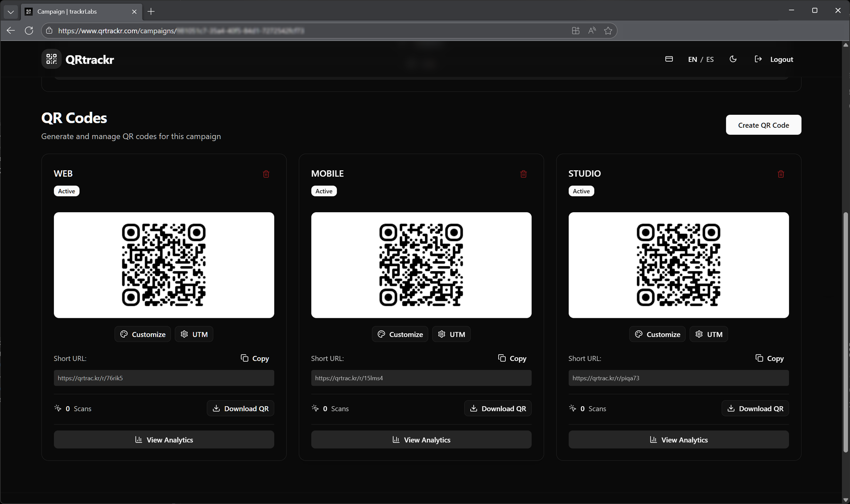Open the dropdown arrow left of tab bar
The image size is (850, 504).
pyautogui.click(x=11, y=12)
